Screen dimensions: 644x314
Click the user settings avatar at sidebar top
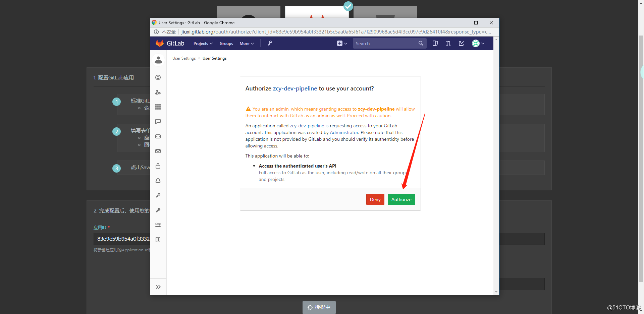coord(158,60)
